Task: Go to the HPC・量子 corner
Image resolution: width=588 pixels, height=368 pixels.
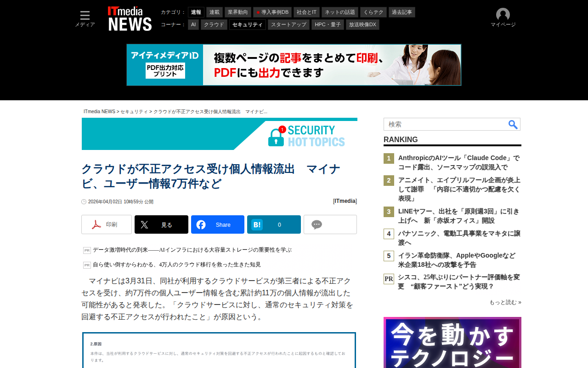Action: (x=328, y=25)
